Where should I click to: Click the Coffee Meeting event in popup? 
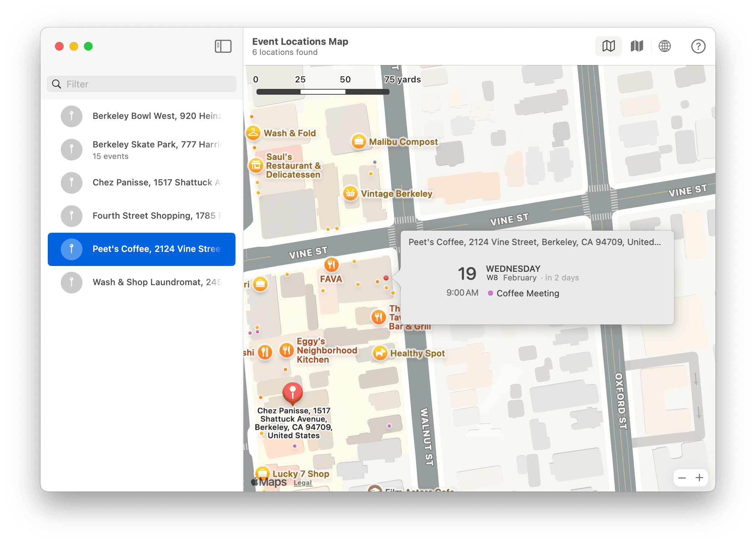(x=527, y=293)
